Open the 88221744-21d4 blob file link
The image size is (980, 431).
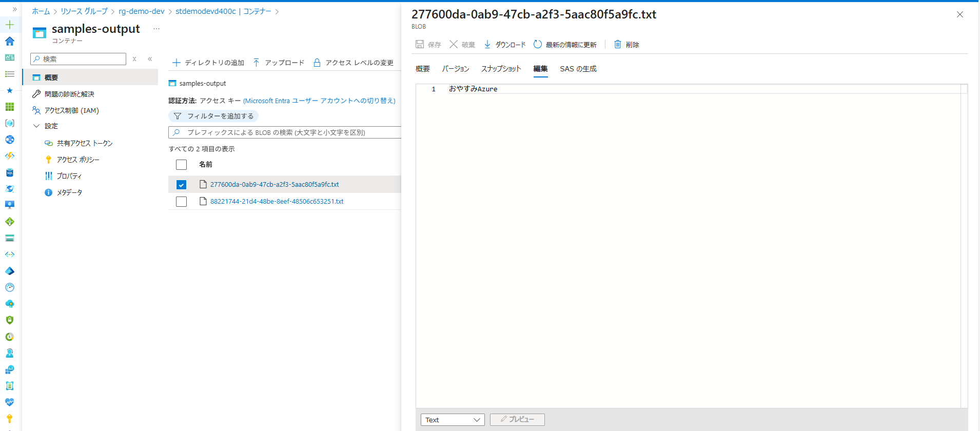(277, 201)
